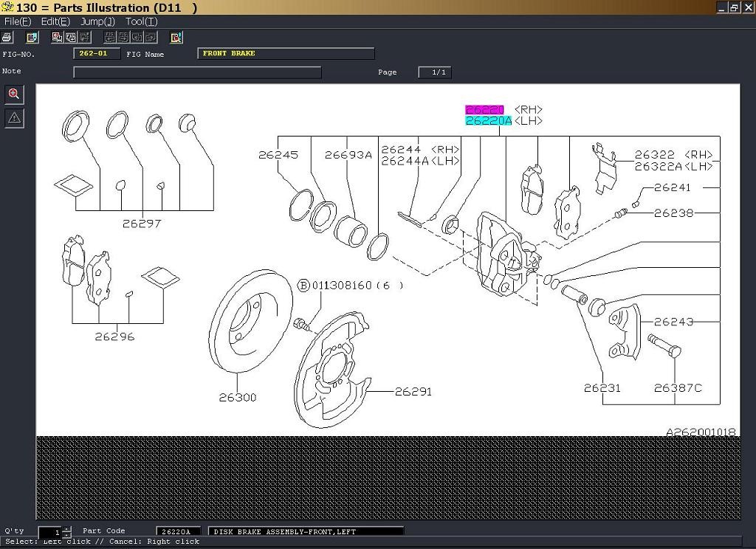Click the yellow notes list toolbar icon
The height and width of the screenshot is (549, 756).
click(x=32, y=37)
